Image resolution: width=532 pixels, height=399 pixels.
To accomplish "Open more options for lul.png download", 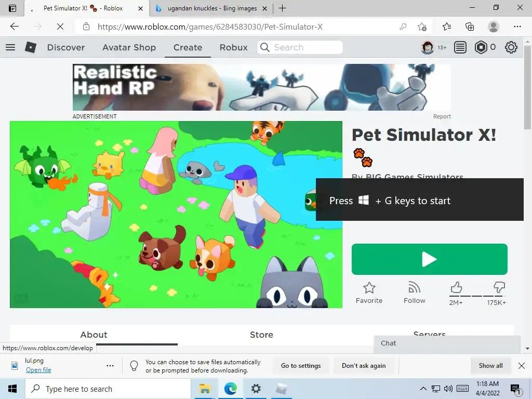I will pyautogui.click(x=110, y=366).
